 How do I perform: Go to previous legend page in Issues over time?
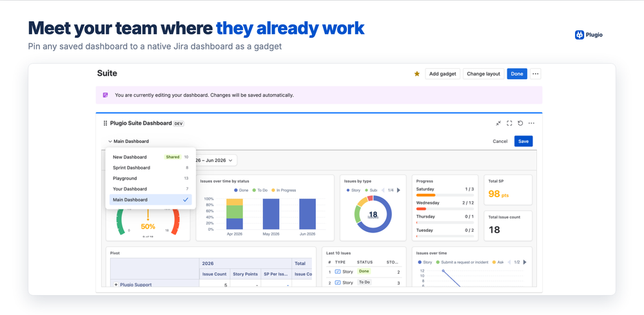[x=510, y=262]
